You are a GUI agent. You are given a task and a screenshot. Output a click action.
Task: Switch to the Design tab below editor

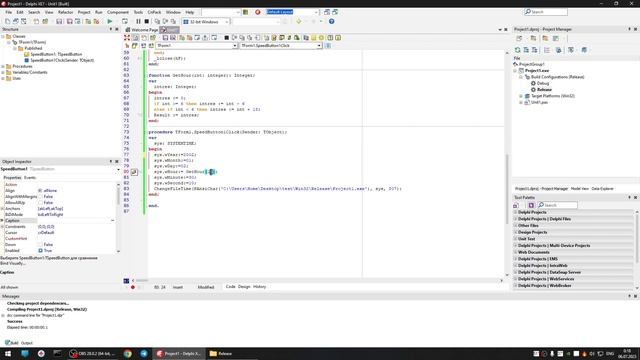(x=244, y=287)
